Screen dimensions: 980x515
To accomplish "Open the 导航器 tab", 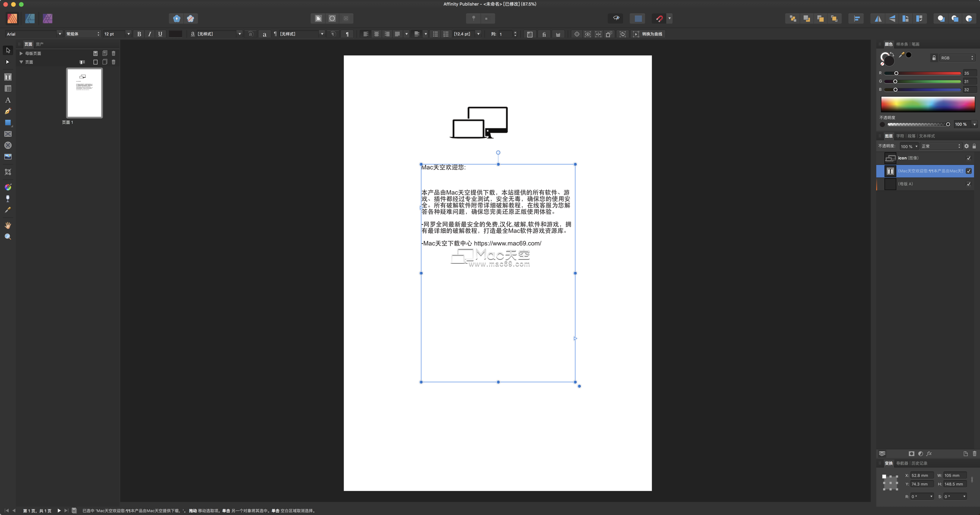I will [x=902, y=464].
